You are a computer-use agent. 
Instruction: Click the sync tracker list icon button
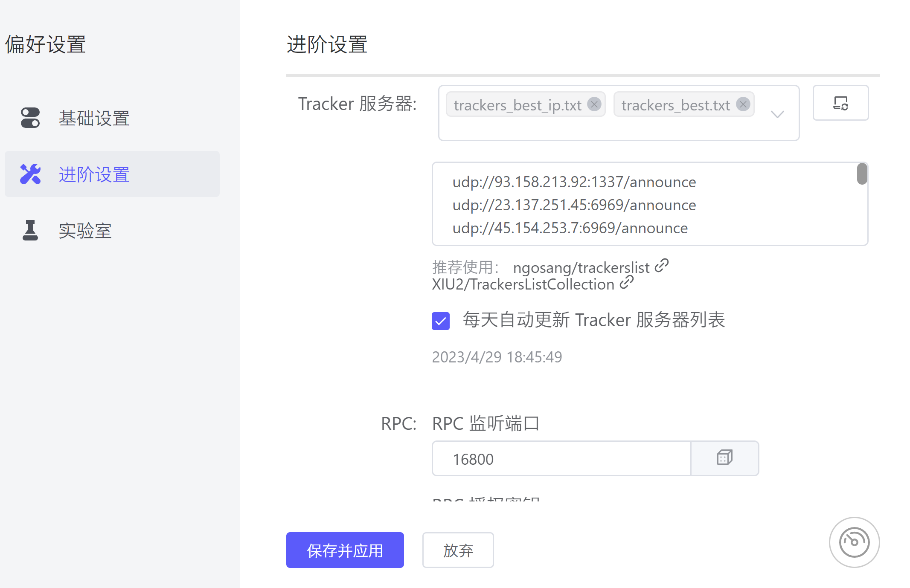(x=840, y=103)
